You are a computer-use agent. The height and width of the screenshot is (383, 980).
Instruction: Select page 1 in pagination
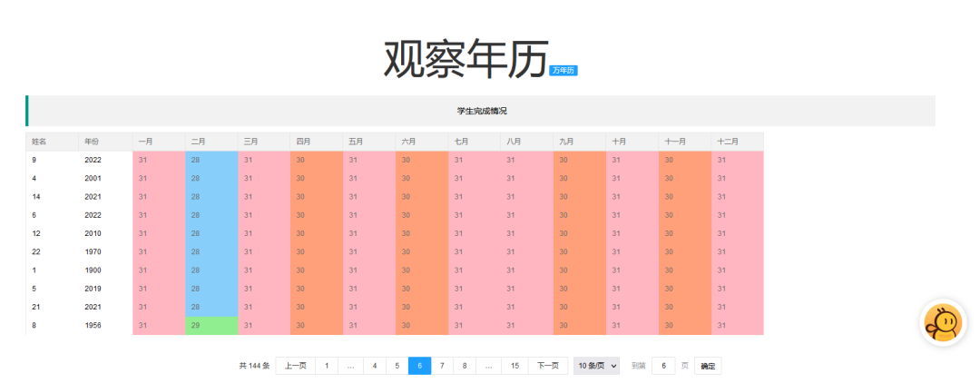point(327,366)
